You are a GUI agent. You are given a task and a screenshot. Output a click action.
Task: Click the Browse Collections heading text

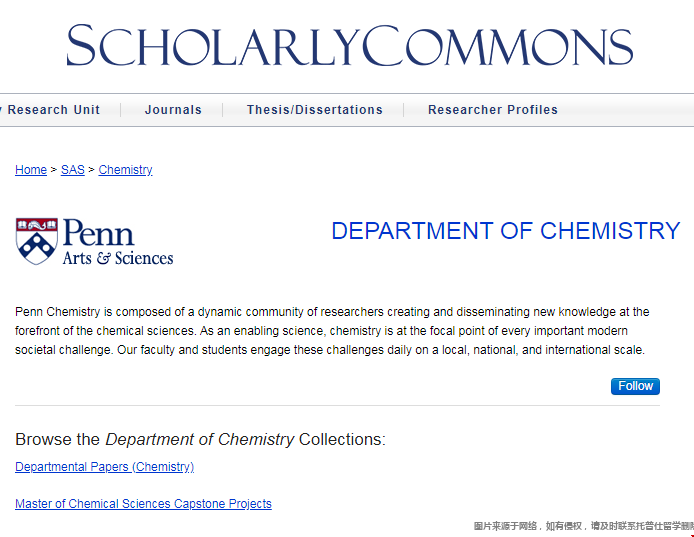[x=200, y=439]
